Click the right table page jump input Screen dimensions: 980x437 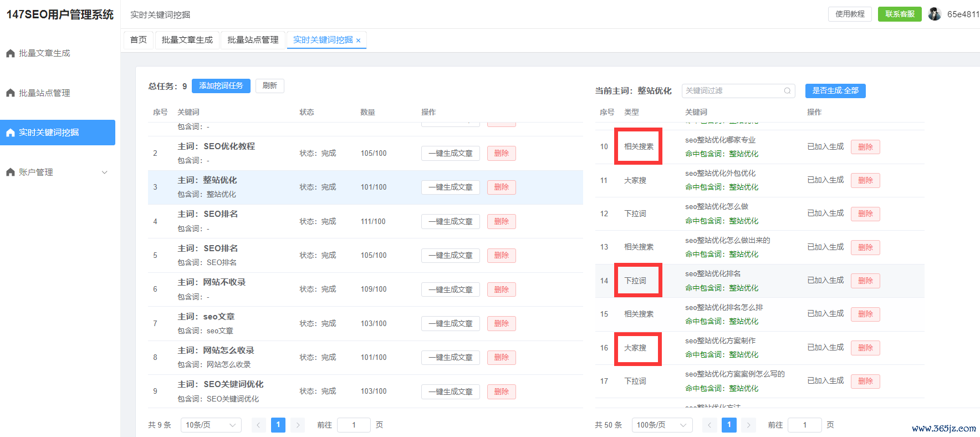pyautogui.click(x=804, y=425)
